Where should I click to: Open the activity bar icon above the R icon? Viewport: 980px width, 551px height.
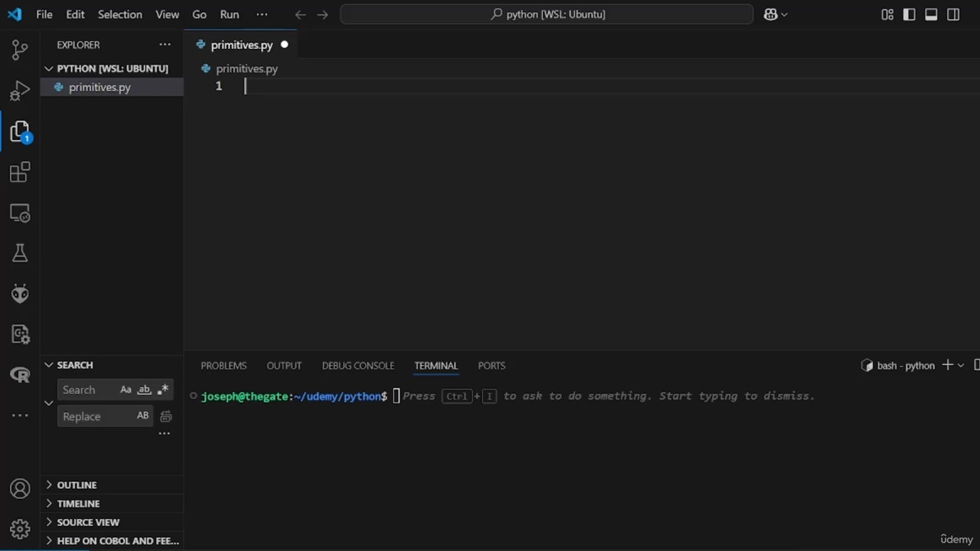point(20,334)
